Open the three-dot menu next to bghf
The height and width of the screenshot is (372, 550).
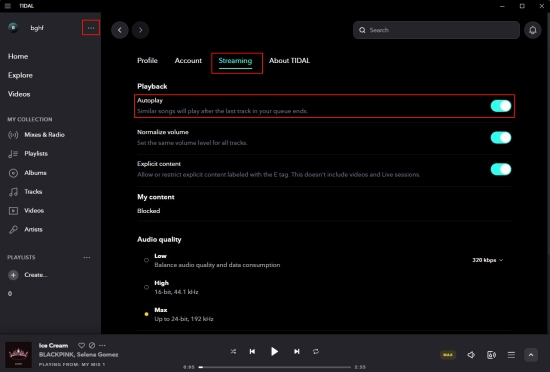91,28
